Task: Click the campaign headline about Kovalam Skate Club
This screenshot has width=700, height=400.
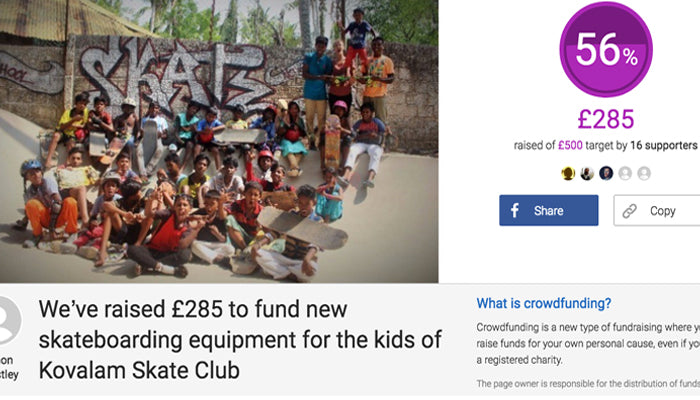Action: click(x=240, y=340)
